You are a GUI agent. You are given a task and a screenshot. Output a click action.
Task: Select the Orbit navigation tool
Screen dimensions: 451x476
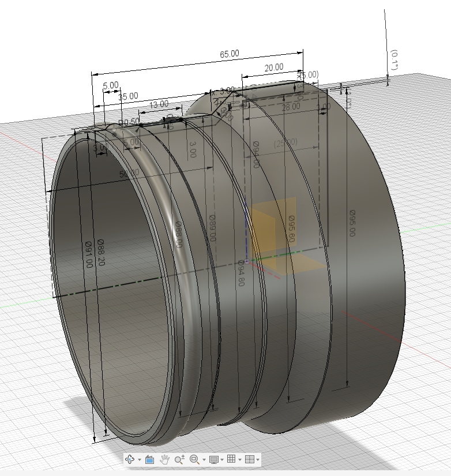130,459
